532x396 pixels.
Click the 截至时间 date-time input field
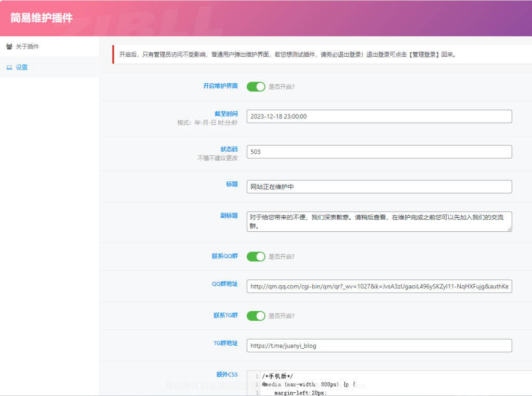coord(379,116)
